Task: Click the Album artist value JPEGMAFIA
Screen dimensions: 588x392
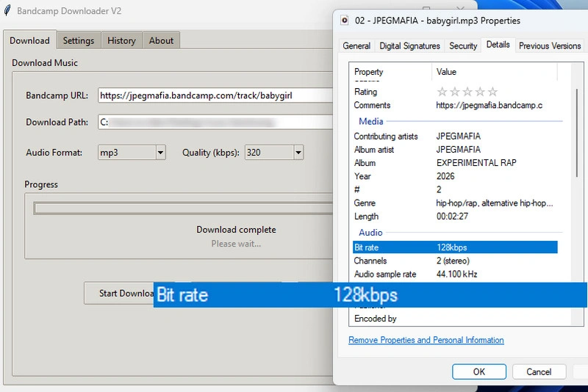Action: click(x=458, y=150)
